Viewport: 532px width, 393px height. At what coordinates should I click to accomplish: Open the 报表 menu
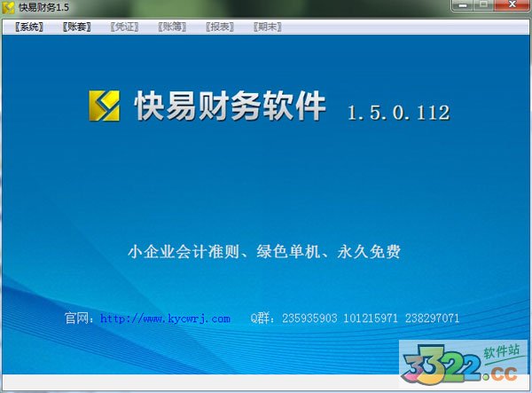(220, 27)
